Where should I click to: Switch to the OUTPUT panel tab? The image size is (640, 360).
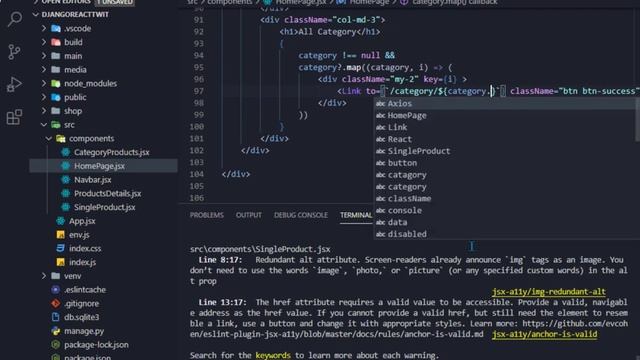[249, 215]
